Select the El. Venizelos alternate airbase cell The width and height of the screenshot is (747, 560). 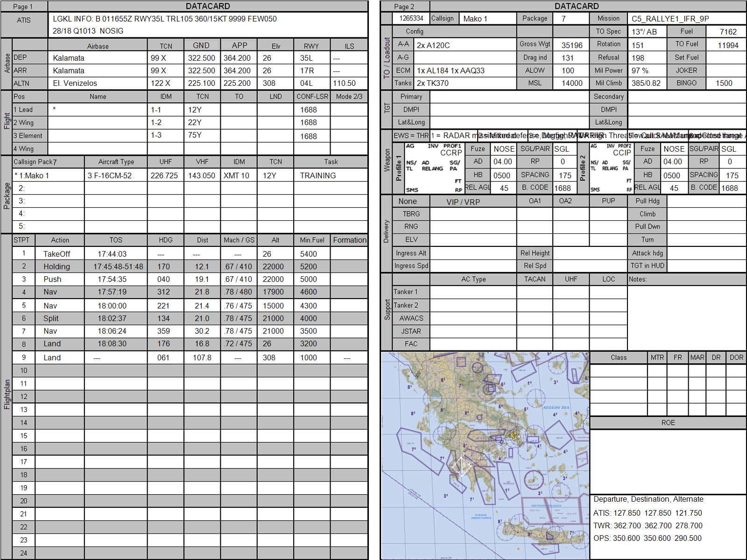[x=97, y=83]
